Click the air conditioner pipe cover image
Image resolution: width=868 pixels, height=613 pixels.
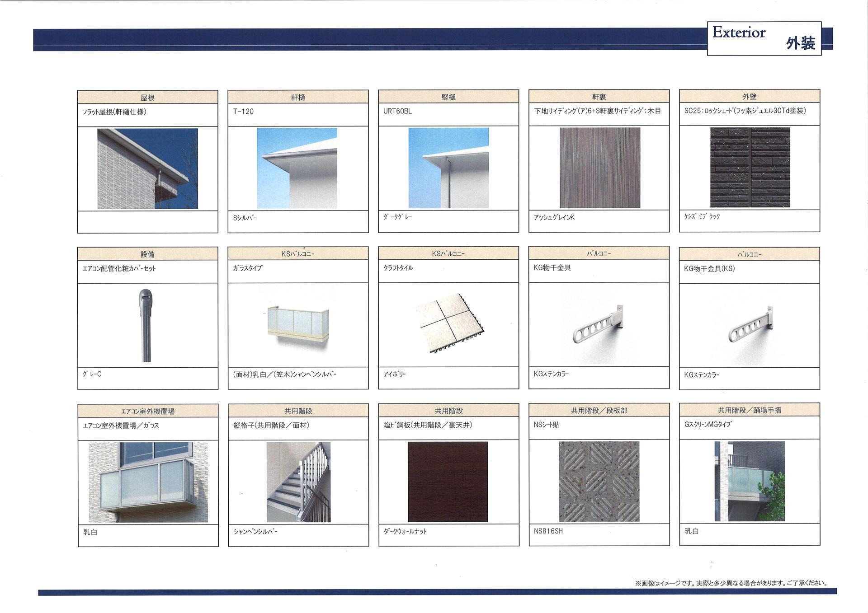(146, 325)
